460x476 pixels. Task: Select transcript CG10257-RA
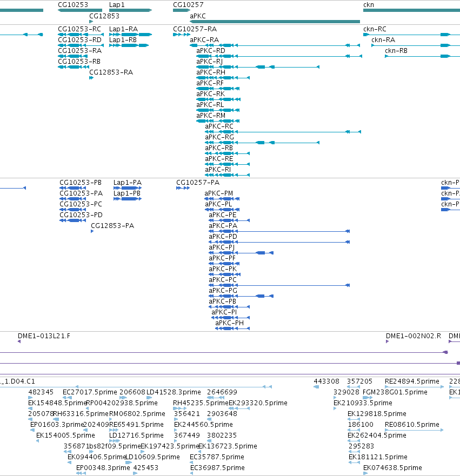click(182, 35)
